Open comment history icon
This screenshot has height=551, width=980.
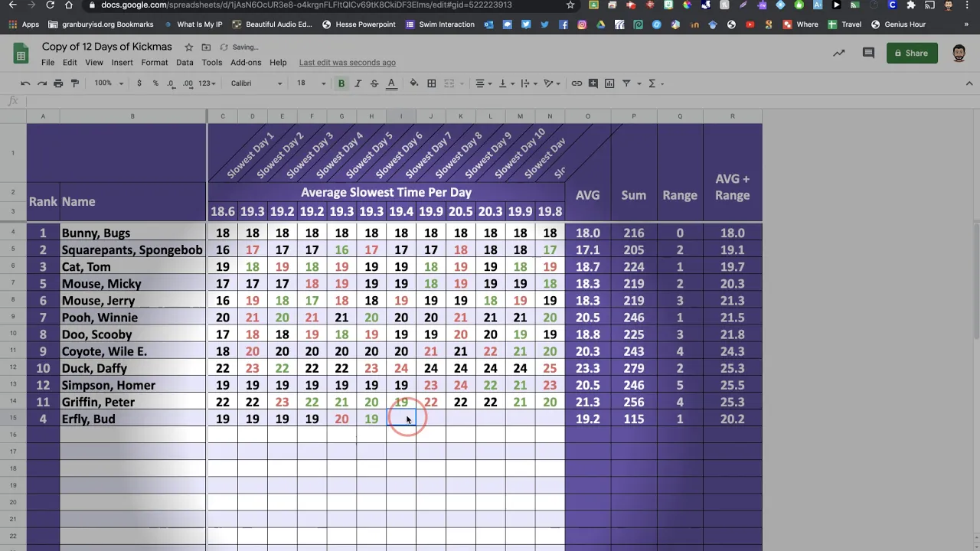click(868, 54)
